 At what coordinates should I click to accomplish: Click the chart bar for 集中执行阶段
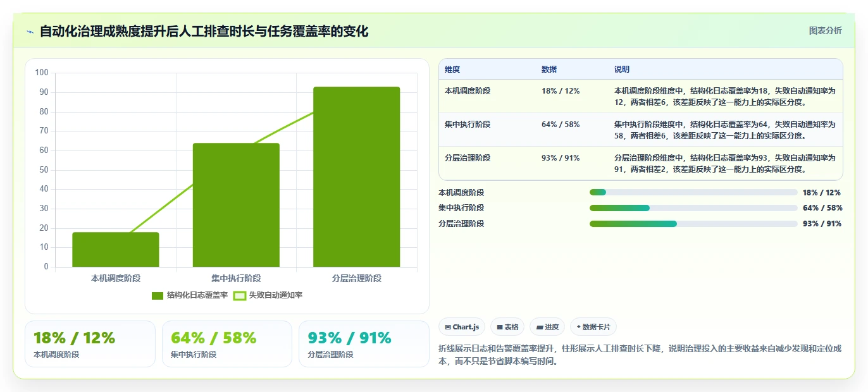pos(236,205)
